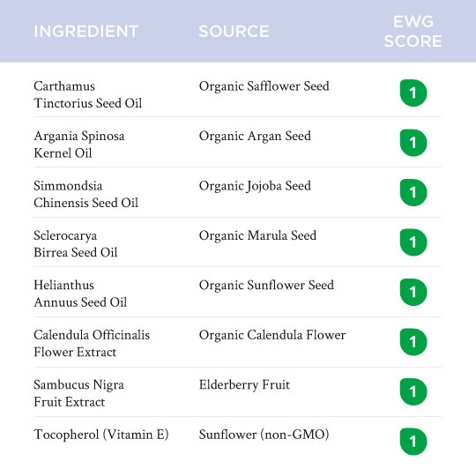This screenshot has width=476, height=476.
Task: Click the EWG score badge for Calendula Flower
Action: pyautogui.click(x=413, y=342)
